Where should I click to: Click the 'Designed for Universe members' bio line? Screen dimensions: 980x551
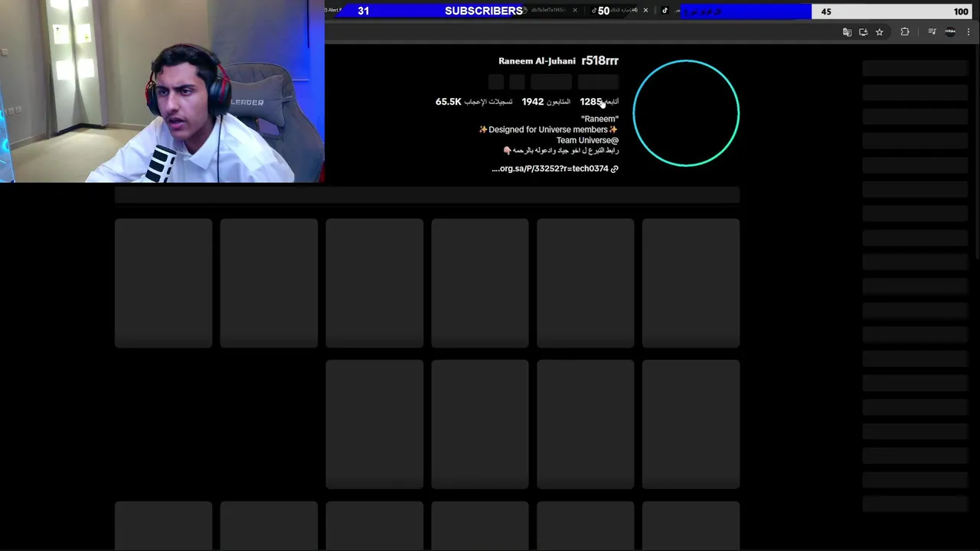tap(548, 129)
